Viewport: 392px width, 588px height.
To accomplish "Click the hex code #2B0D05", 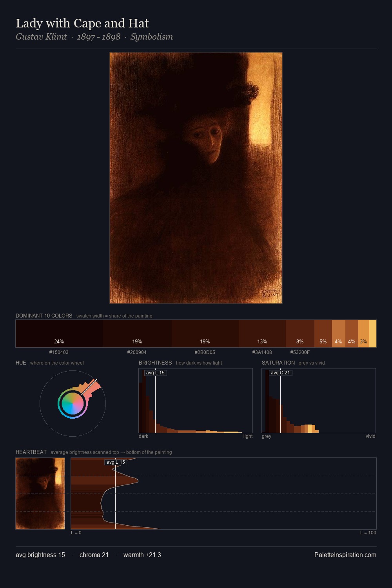I will (x=205, y=352).
